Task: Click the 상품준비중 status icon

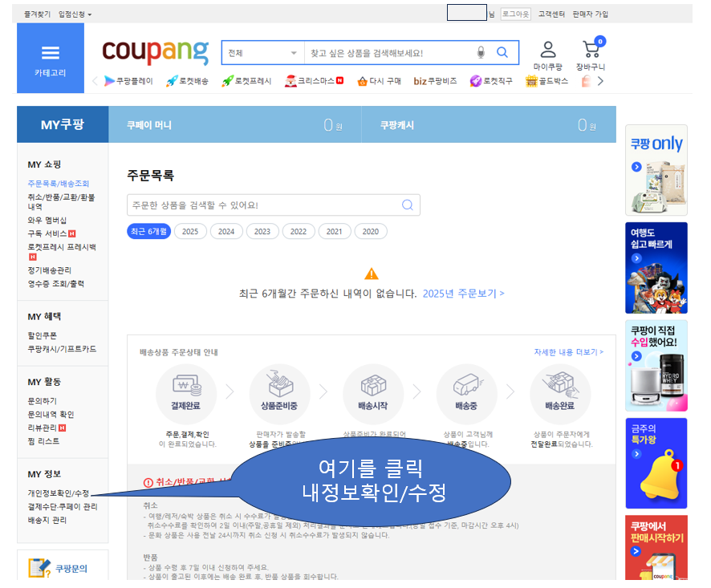Action: 280,394
